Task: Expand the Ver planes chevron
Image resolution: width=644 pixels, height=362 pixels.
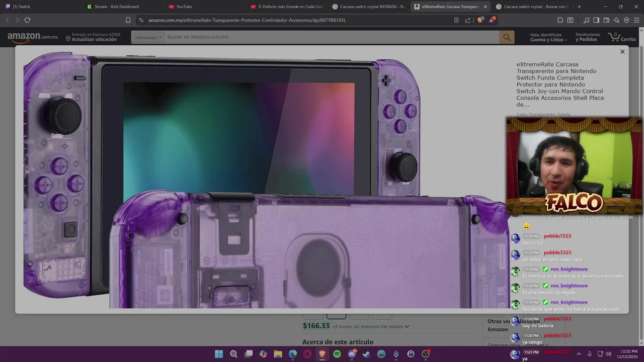Action: click(407, 326)
